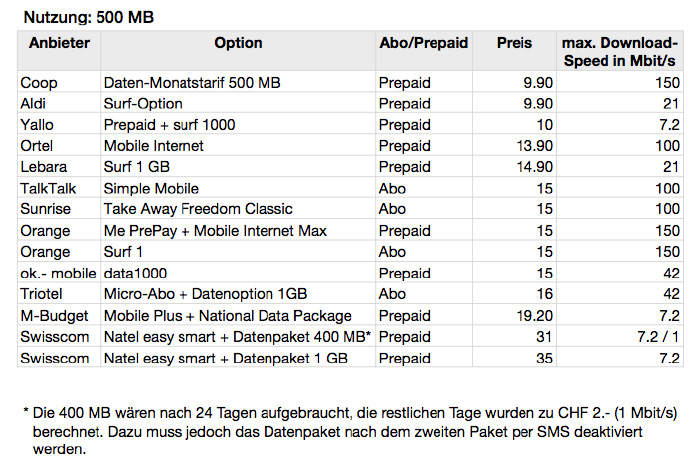Click Sunrise Take Away Freedom Classic cell
The image size is (699, 461).
tap(238, 209)
